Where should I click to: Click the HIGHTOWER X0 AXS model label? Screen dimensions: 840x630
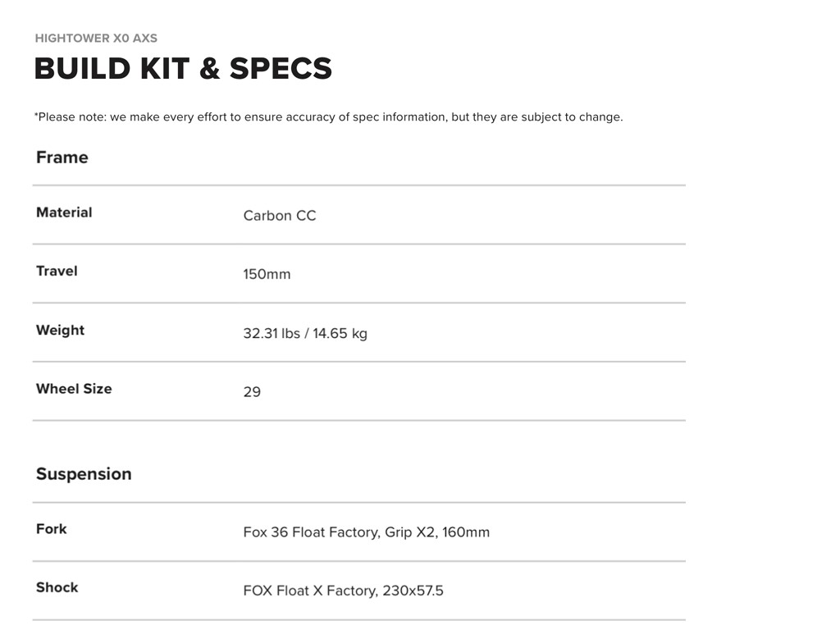[96, 38]
